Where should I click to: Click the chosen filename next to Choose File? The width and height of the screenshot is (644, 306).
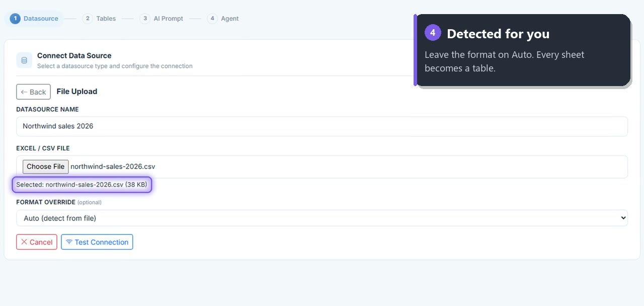pos(113,167)
